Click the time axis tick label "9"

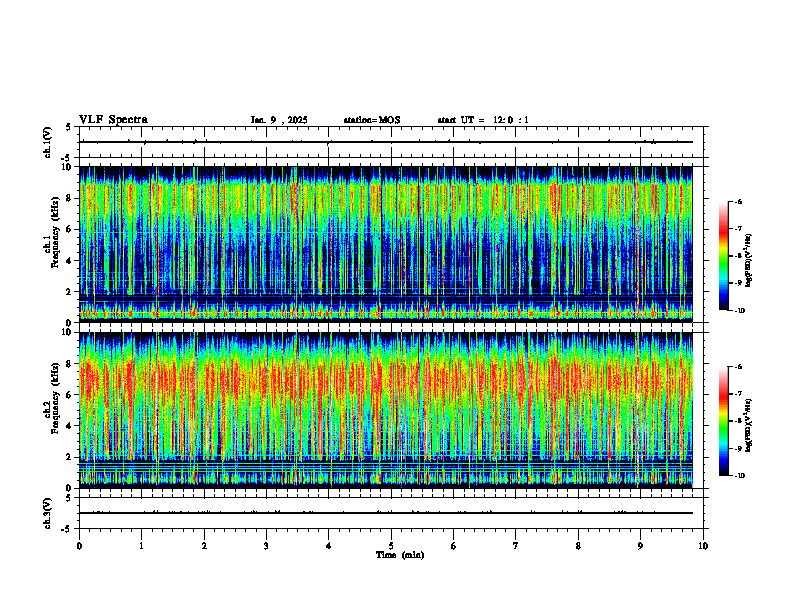pyautogui.click(x=640, y=546)
